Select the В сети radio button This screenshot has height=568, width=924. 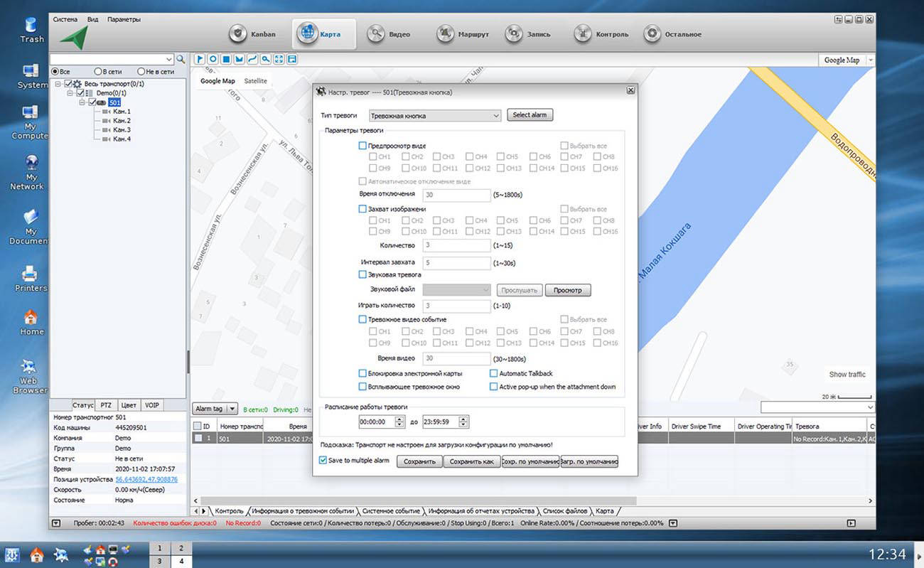pos(98,72)
